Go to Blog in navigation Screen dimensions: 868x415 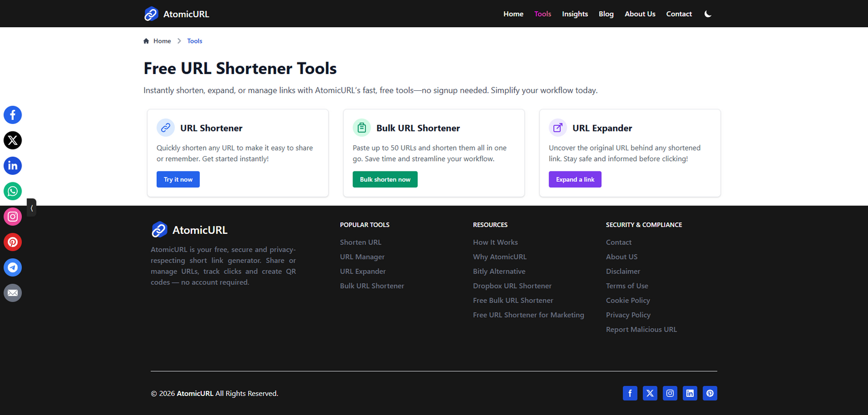[x=606, y=14]
